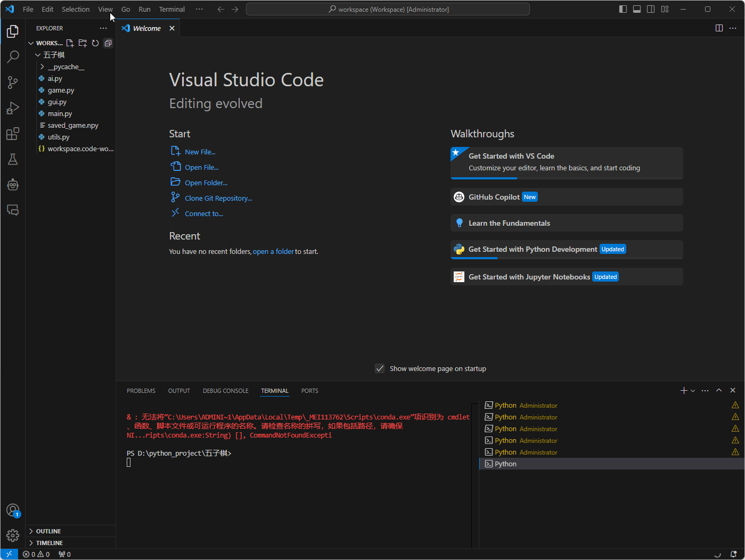Toggle primary side bar layout button
The image size is (745, 560).
click(x=623, y=9)
